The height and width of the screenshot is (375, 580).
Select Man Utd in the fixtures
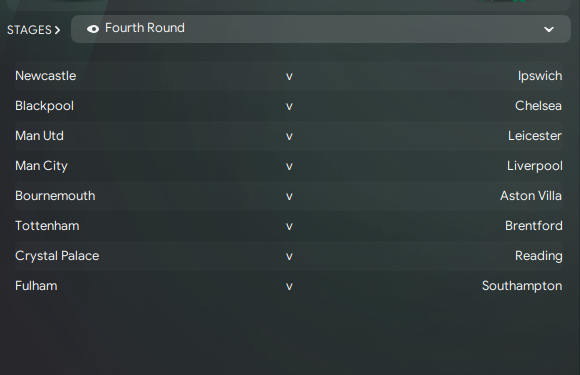pos(39,136)
